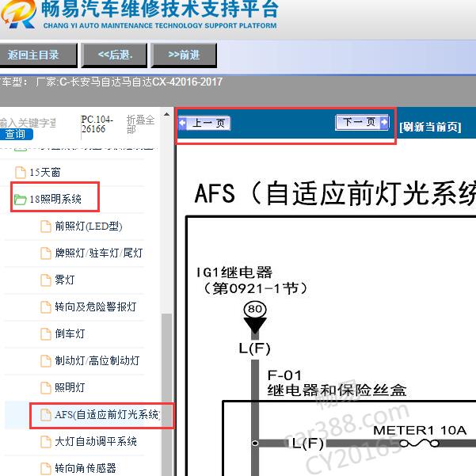Click the page icon beside 15天窗

click(x=21, y=173)
